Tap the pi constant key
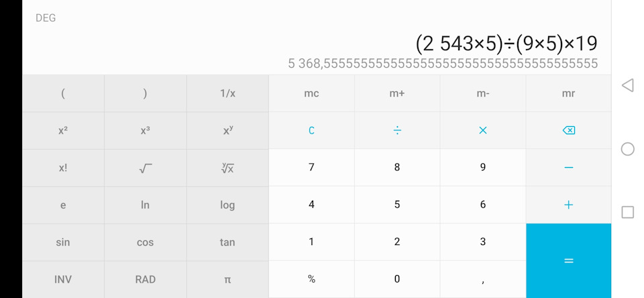644x298 pixels. click(227, 279)
